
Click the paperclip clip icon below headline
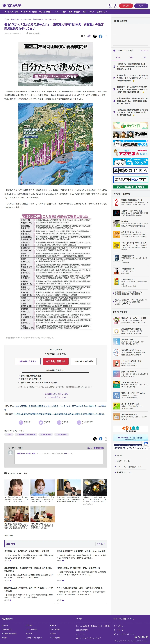[x=89, y=36]
